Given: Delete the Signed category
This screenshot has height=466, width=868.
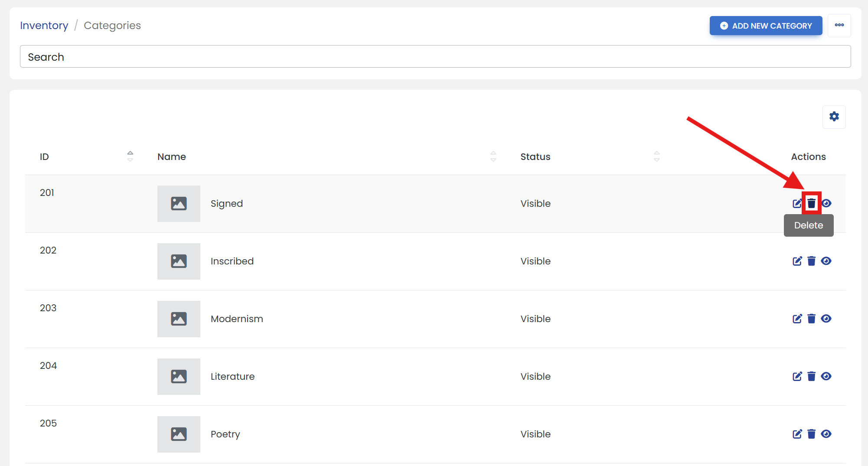Looking at the screenshot, I should 811,203.
